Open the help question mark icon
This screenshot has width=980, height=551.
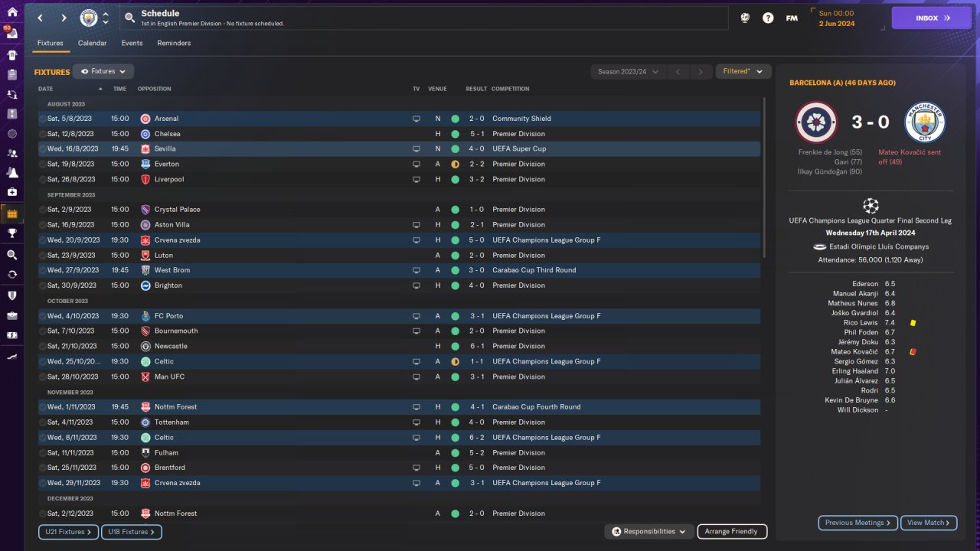[x=768, y=18]
